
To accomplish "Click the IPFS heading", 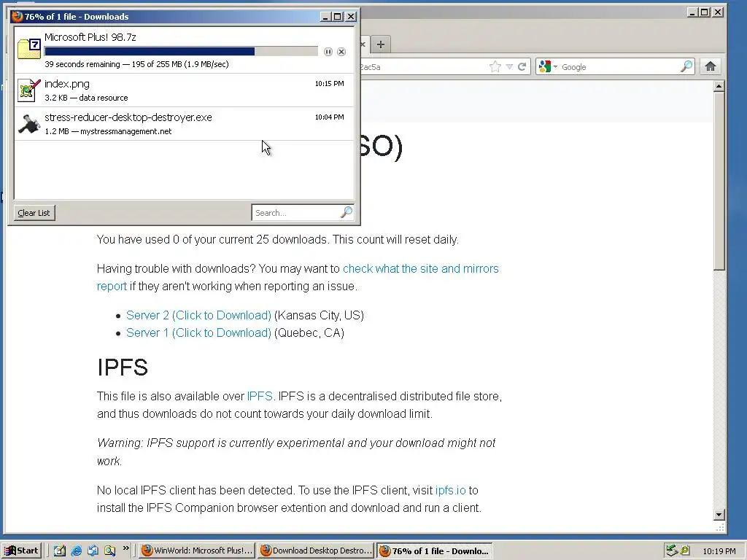I will (x=123, y=367).
